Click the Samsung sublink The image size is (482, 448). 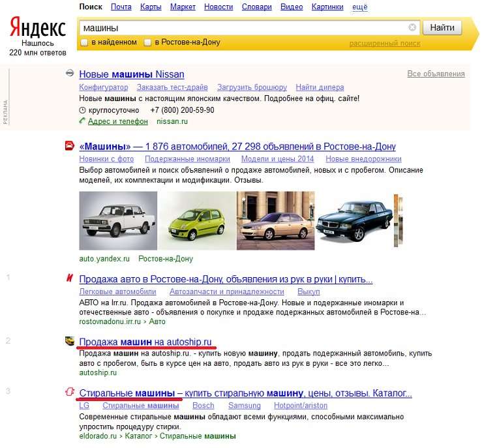[245, 406]
